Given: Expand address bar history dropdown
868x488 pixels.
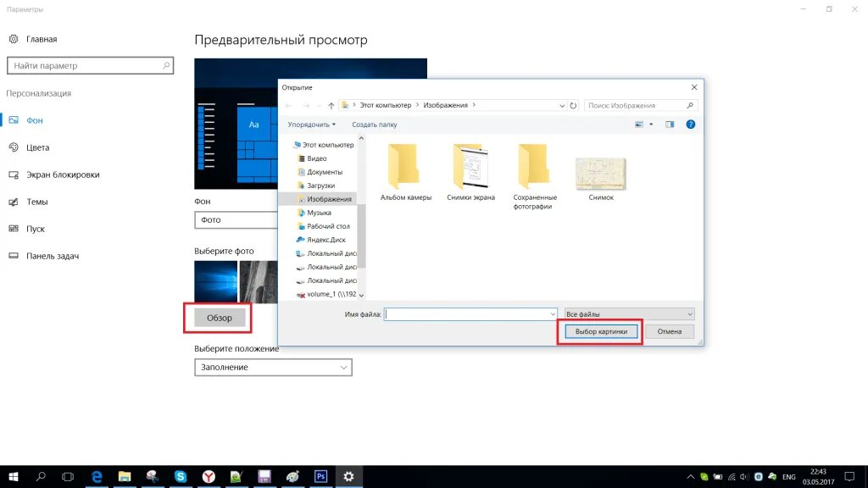Looking at the screenshot, I should pos(562,105).
